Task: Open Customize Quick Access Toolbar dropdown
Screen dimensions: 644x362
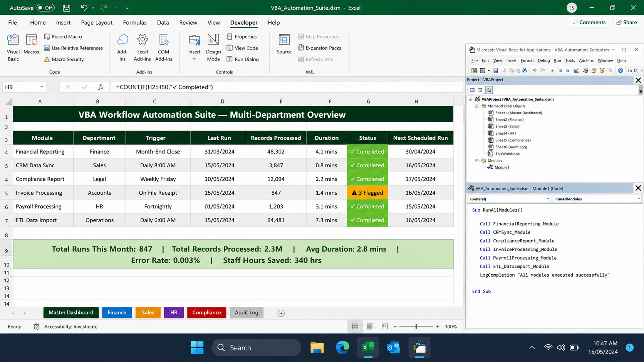Action: tap(127, 8)
